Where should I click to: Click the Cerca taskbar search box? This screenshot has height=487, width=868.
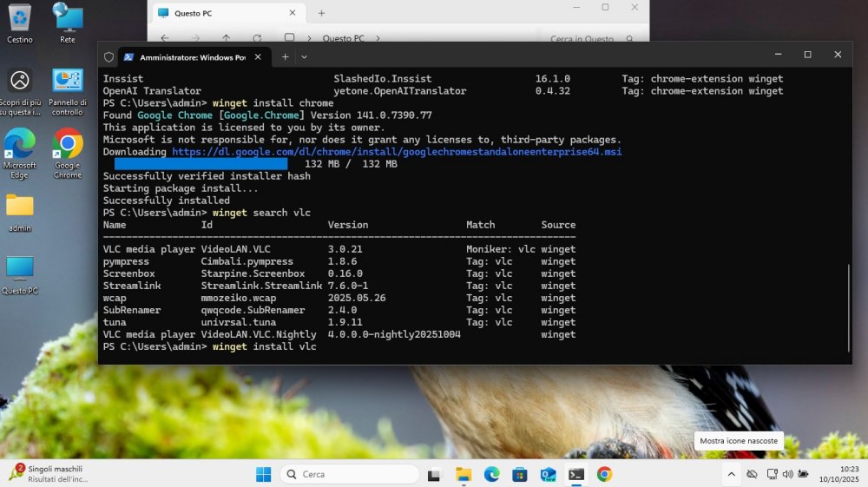point(350,474)
